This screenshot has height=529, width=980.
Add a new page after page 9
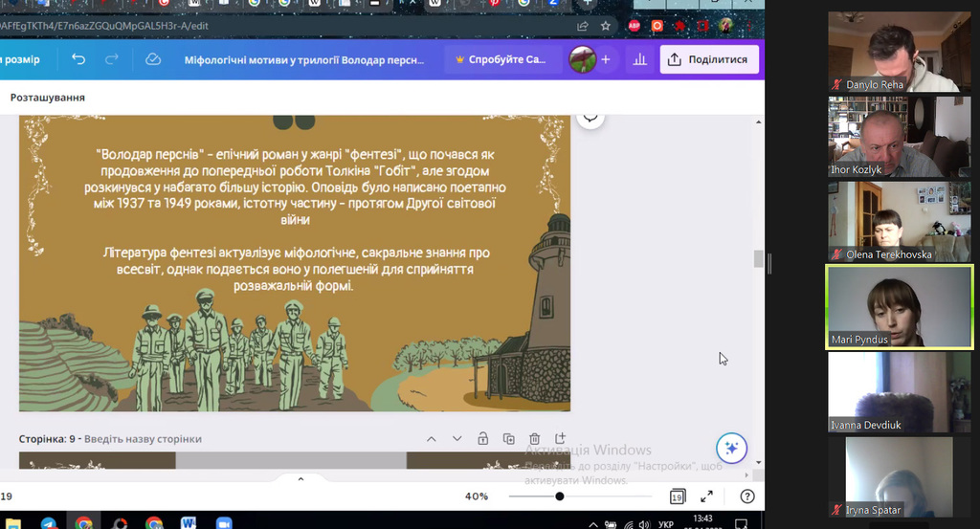pyautogui.click(x=560, y=438)
